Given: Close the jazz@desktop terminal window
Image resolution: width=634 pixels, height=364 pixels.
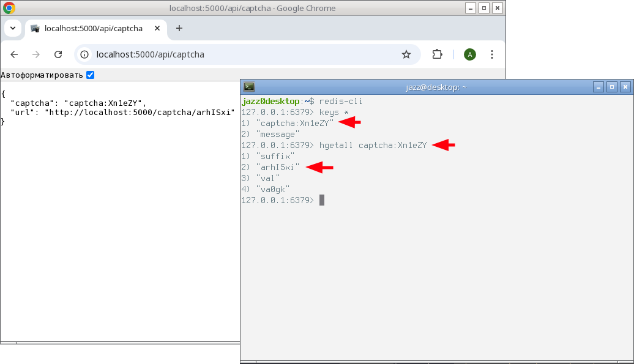Looking at the screenshot, I should [625, 87].
